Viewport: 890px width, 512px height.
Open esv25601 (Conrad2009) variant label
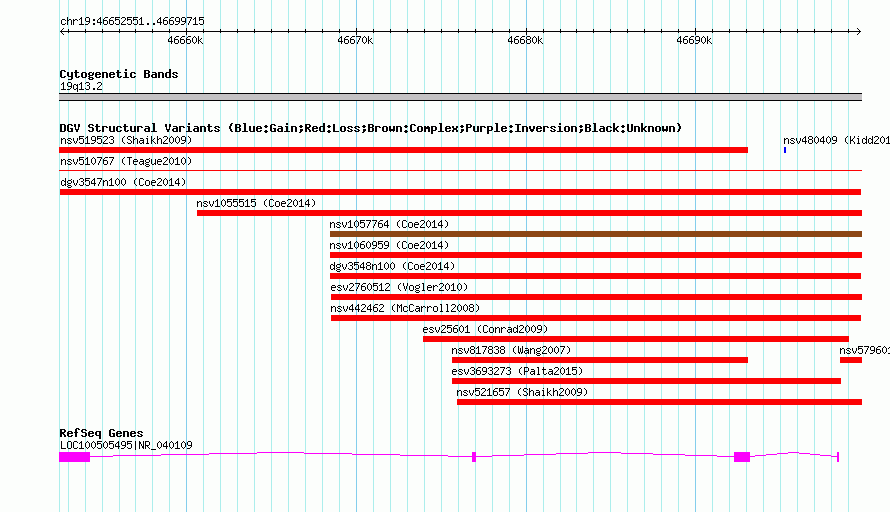485,329
